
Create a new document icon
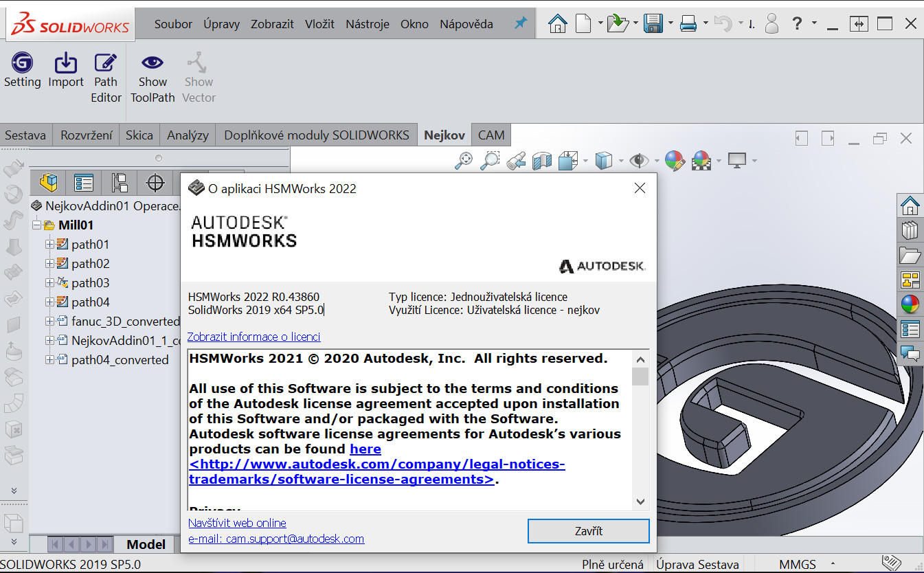(x=583, y=24)
